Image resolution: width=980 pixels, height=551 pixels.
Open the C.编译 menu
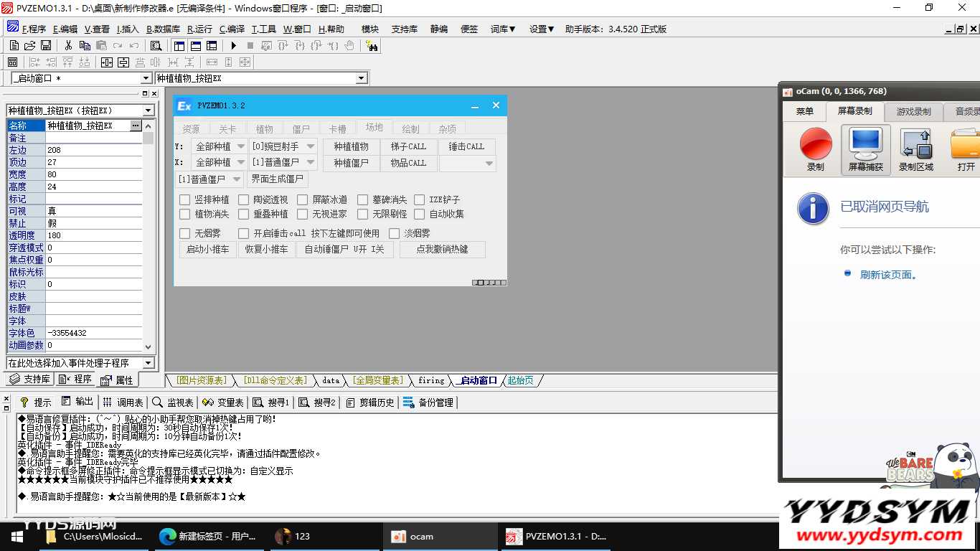232,29
